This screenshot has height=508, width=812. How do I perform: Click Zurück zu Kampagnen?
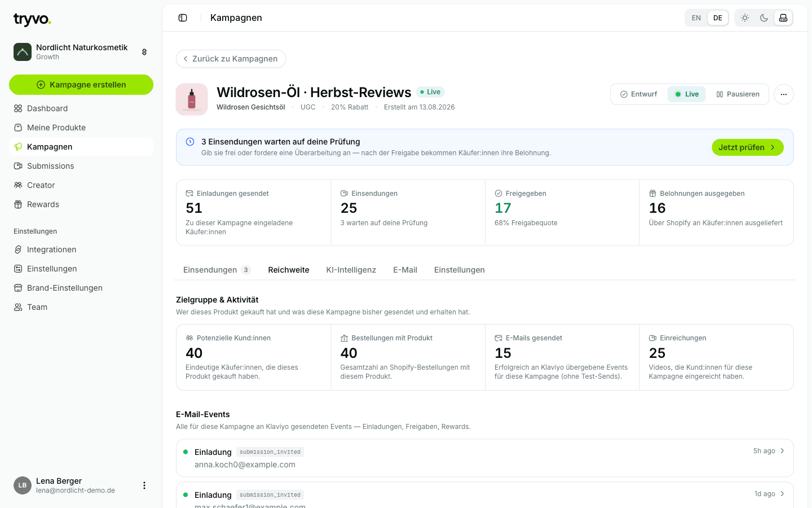(x=231, y=59)
